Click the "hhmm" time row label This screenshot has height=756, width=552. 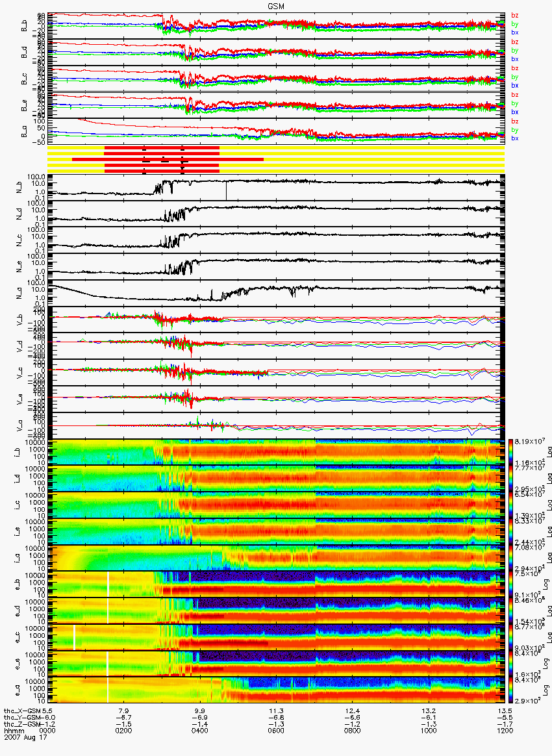point(14,731)
